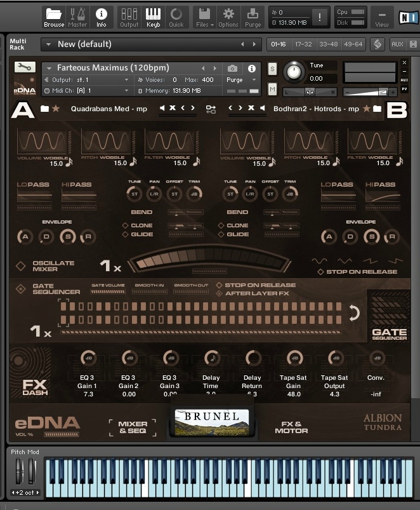
Task: Toggle the Keyb keyboard icon
Action: (x=153, y=15)
